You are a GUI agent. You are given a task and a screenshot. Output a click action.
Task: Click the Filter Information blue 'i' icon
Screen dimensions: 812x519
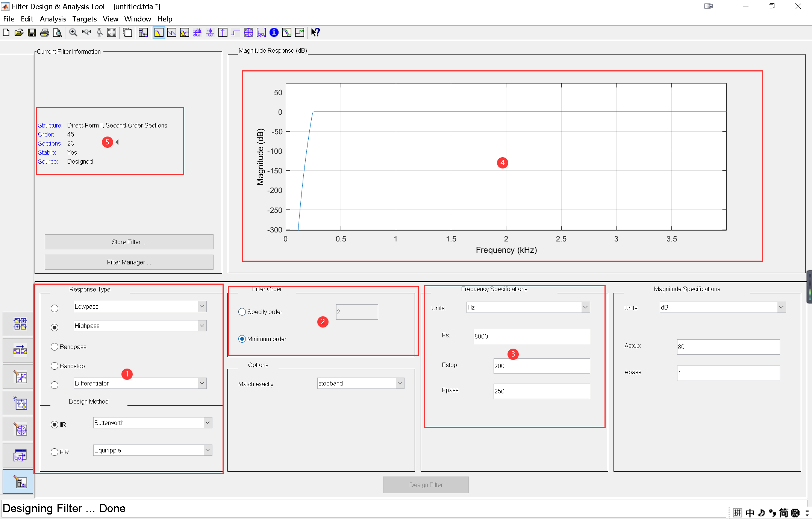(274, 33)
